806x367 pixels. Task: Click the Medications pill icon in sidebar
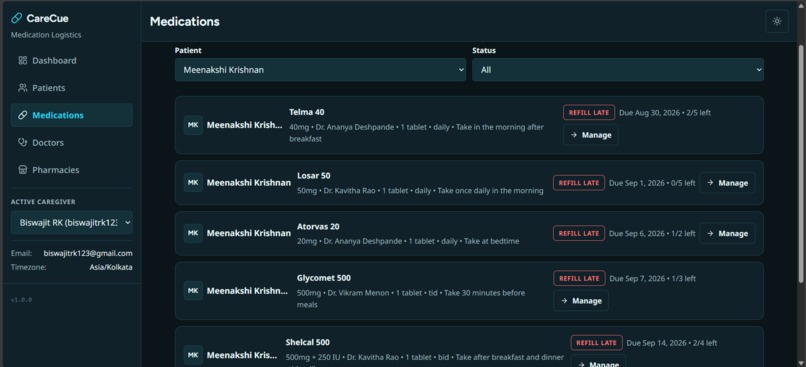pyautogui.click(x=23, y=115)
